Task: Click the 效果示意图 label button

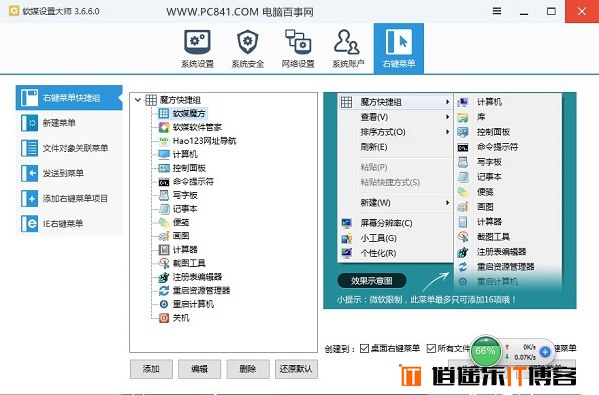Action: point(372,281)
